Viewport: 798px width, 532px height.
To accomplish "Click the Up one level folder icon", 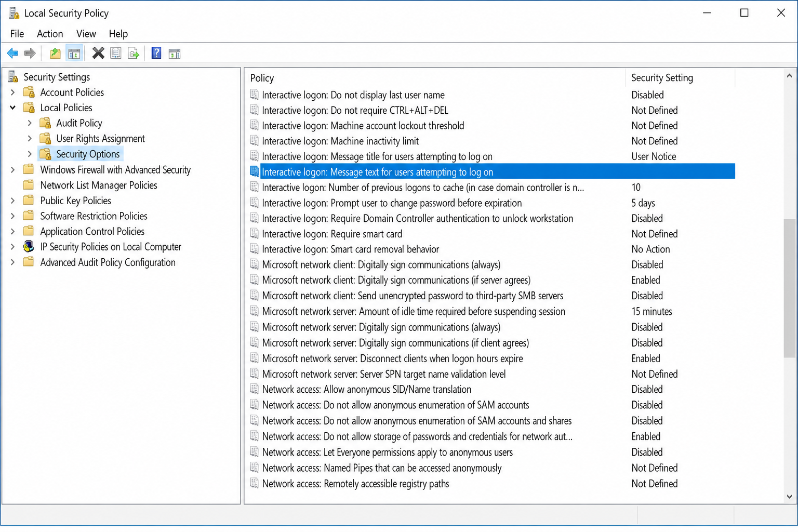I will (x=55, y=53).
